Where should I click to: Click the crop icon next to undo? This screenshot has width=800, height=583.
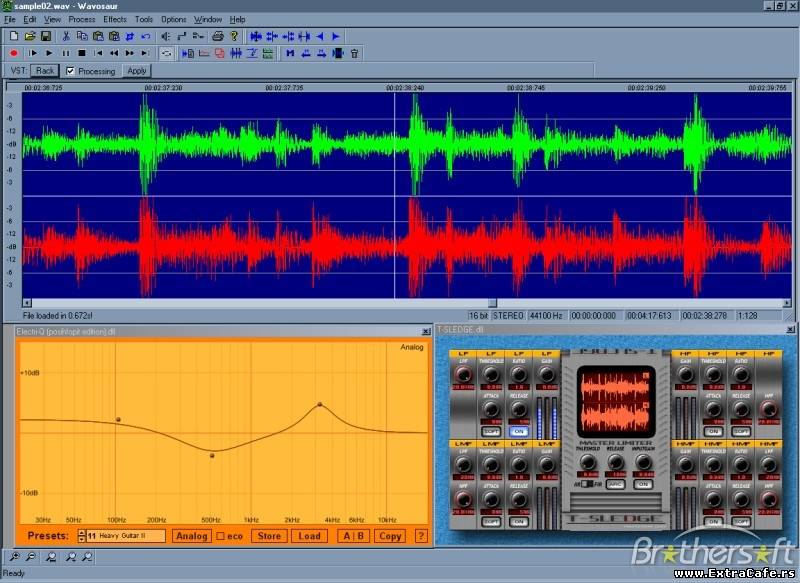(130, 36)
